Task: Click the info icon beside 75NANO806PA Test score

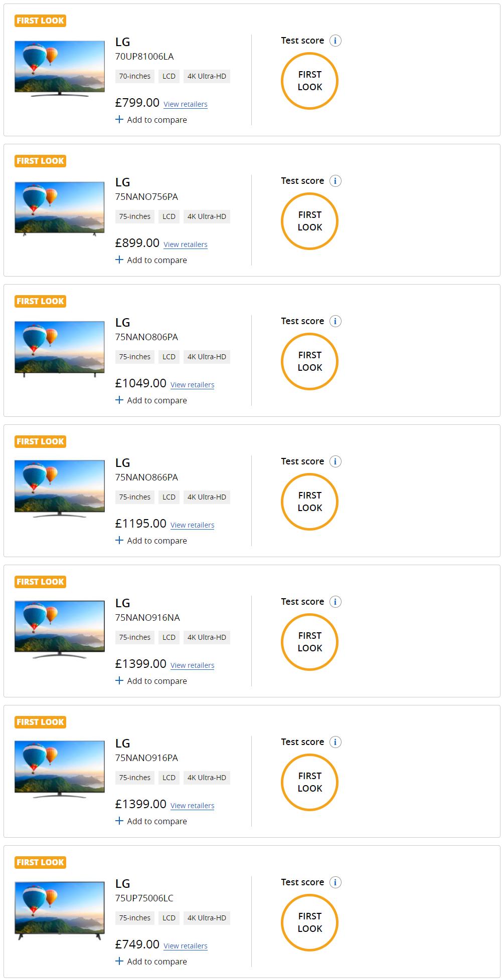Action: 336,321
